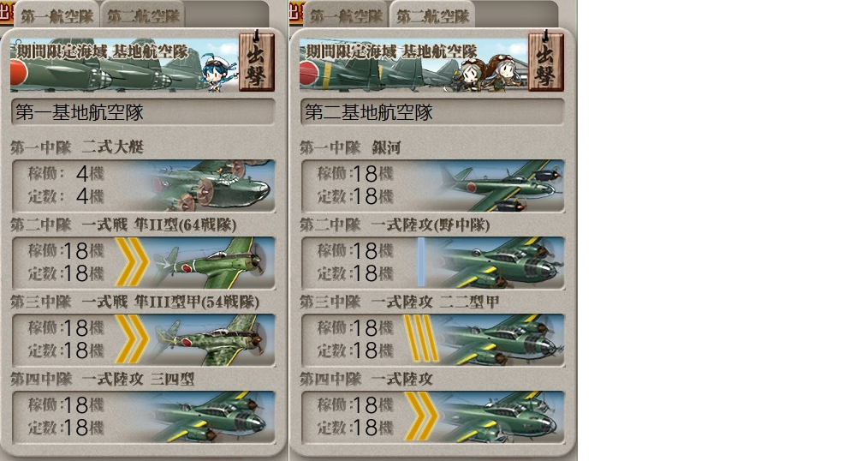868x461 pixels.
Task: Click the 第一基地航空隊 name field
Action: [x=143, y=112]
